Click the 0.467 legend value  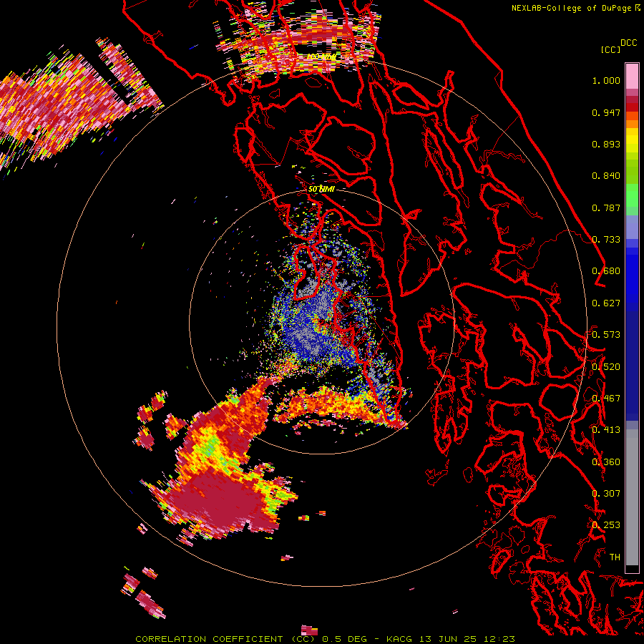(606, 399)
